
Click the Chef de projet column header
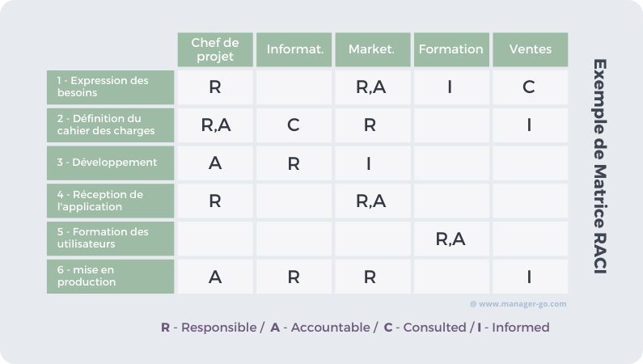[x=215, y=49]
